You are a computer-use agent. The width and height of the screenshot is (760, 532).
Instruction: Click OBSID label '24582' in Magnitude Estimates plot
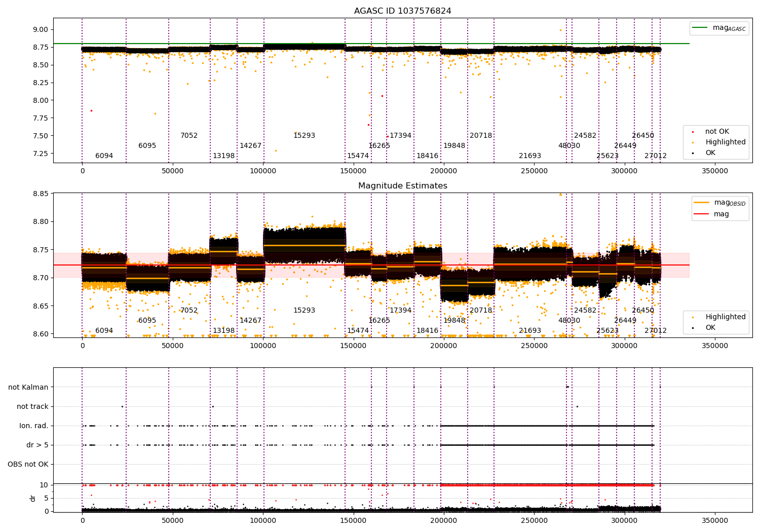[585, 311]
